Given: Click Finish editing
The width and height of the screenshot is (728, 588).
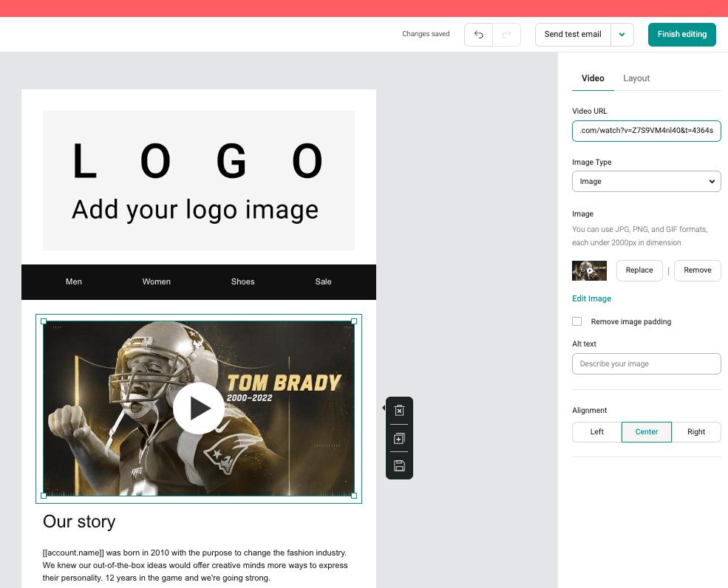Looking at the screenshot, I should 681,34.
